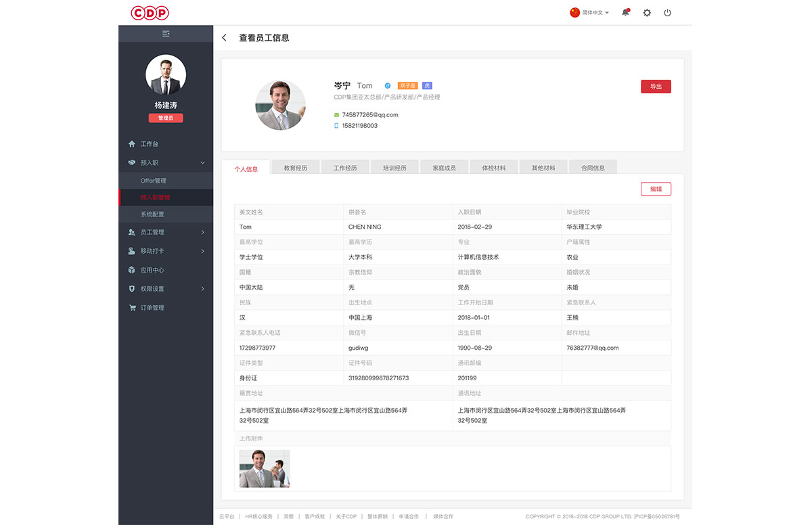Screen dimensions: 812x525
Task: Click the 员工管理 people icon
Action: pyautogui.click(x=132, y=232)
